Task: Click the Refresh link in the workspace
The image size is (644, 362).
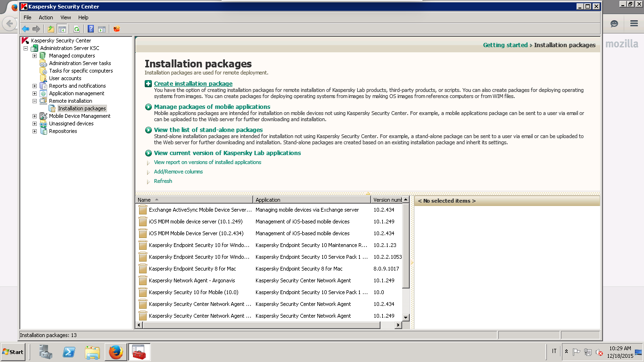Action: click(163, 181)
